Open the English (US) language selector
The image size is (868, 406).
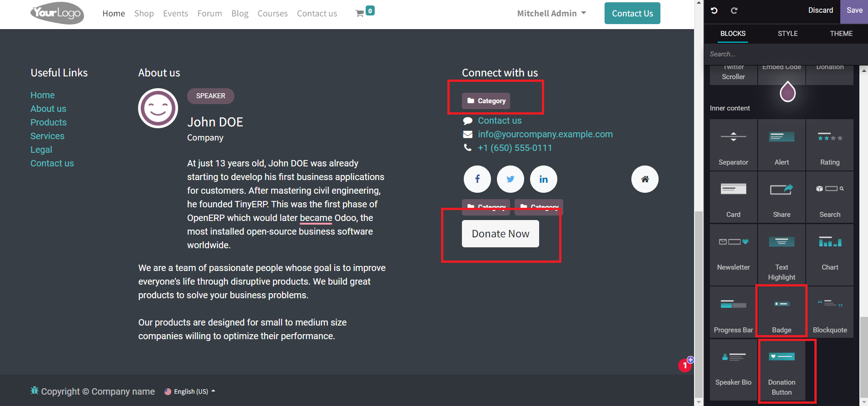tap(190, 391)
